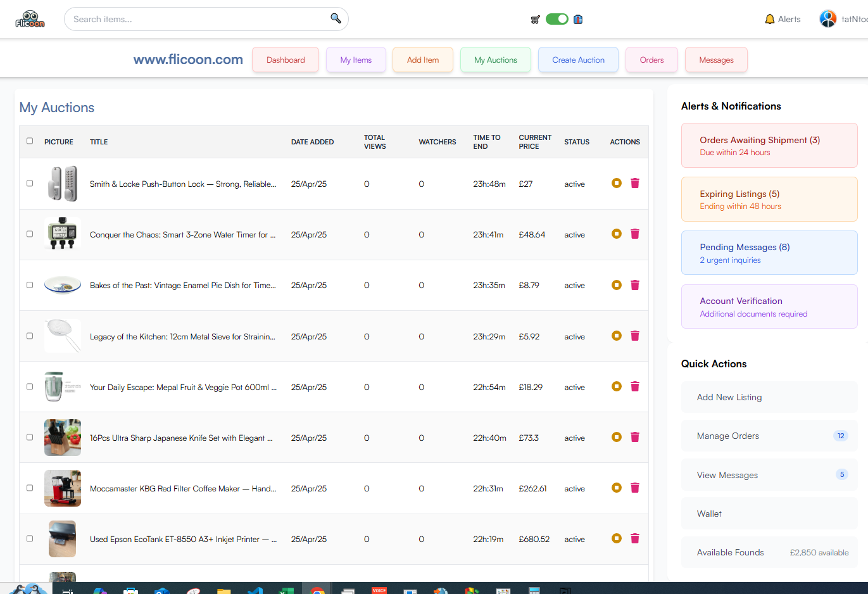Open the Messages tab

tap(716, 60)
